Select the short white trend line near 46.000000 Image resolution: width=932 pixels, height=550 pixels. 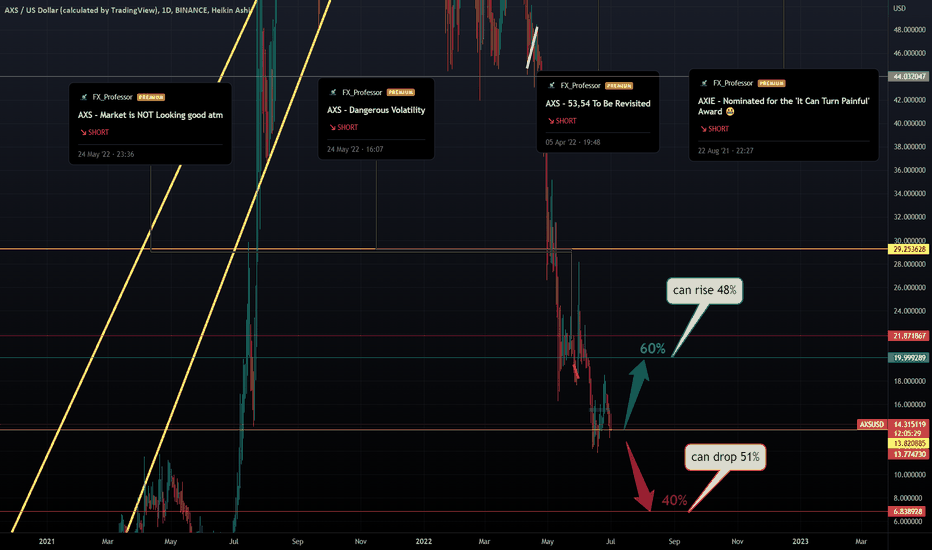click(x=532, y=48)
